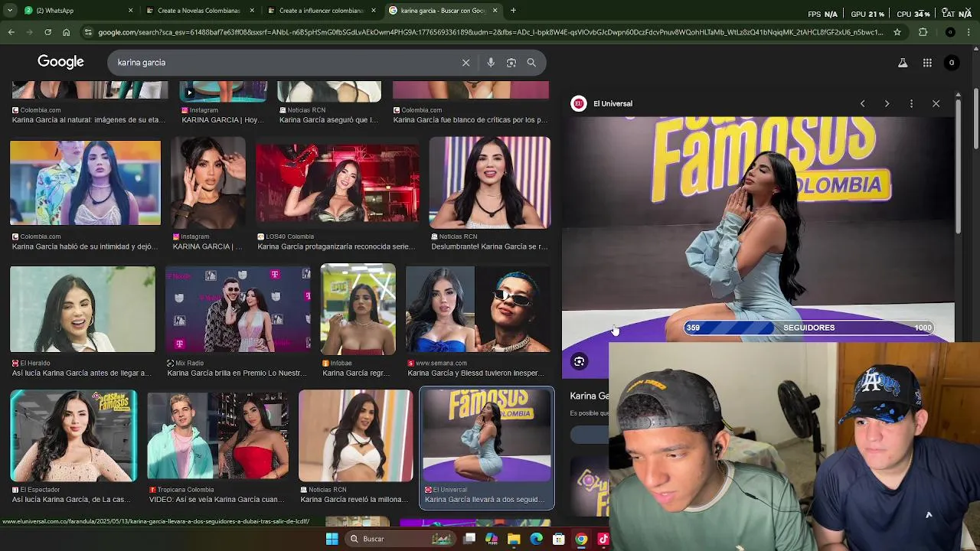Viewport: 980px width, 551px height.
Task: Click 'Deslumbrante! Karina García se r...' caption
Action: pos(489,246)
